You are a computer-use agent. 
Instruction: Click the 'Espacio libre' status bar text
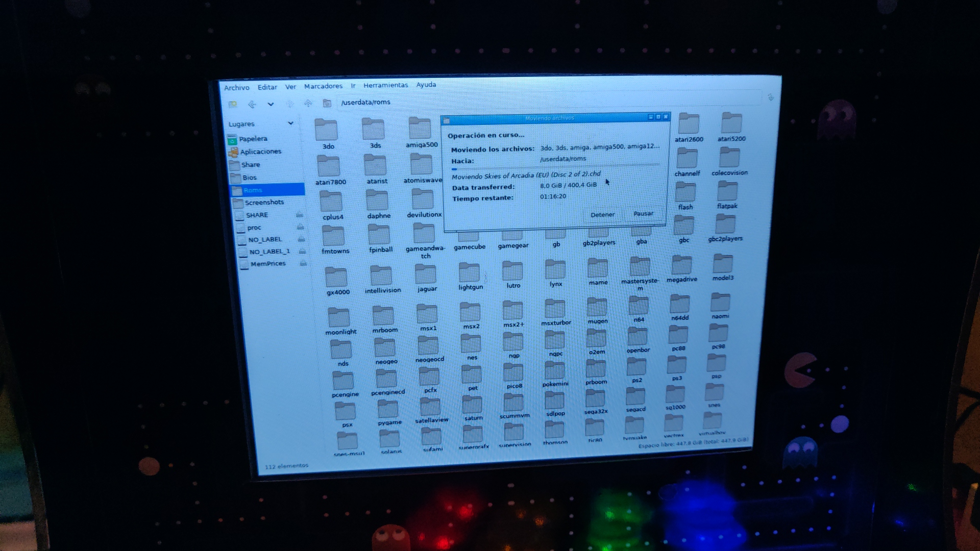[693, 442]
